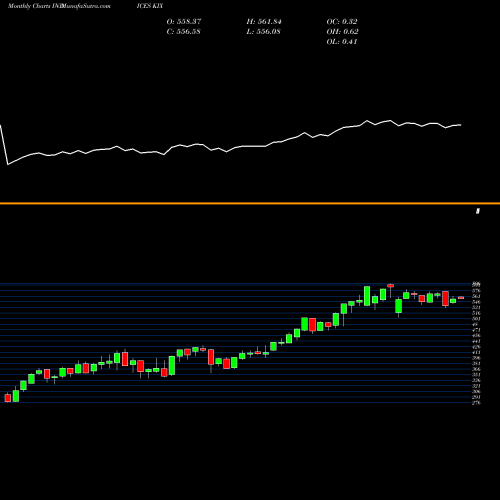Screen dimensions: 500x500
Task: Click the 561 price axis label
Action: [476, 296]
